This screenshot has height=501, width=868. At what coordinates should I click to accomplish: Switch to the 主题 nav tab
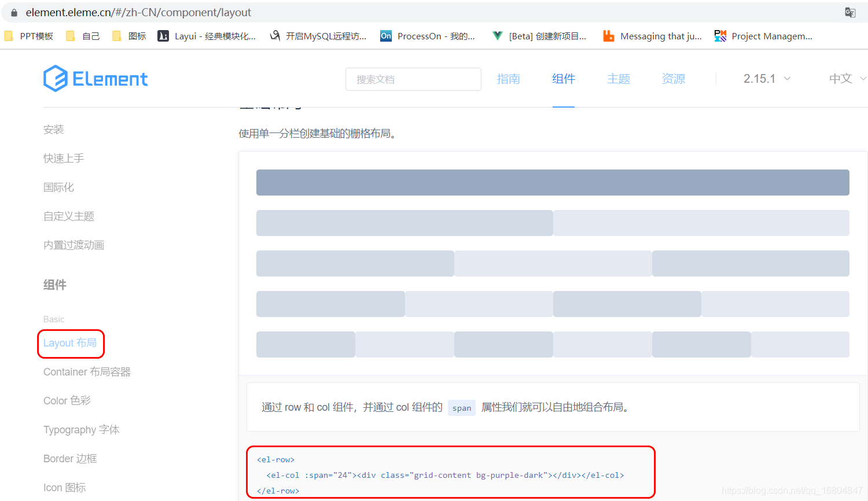click(x=619, y=79)
